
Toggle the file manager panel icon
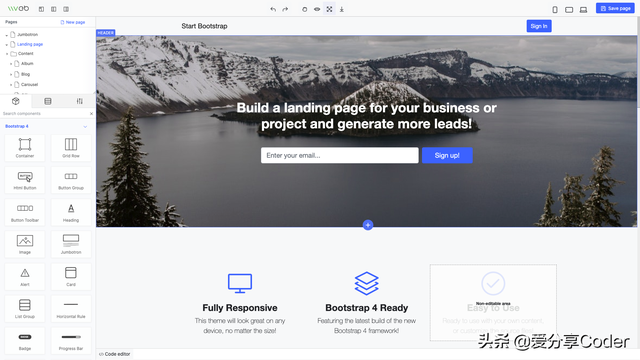click(x=41, y=9)
